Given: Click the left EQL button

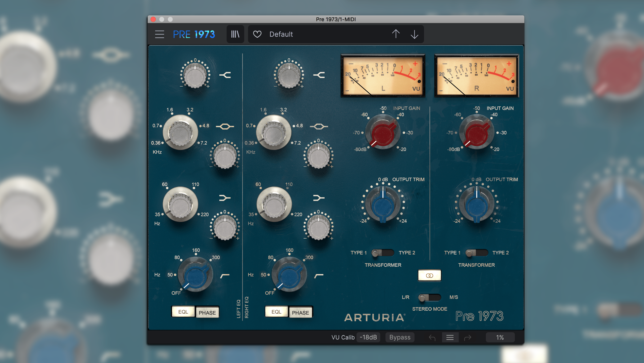Looking at the screenshot, I should [x=183, y=312].
